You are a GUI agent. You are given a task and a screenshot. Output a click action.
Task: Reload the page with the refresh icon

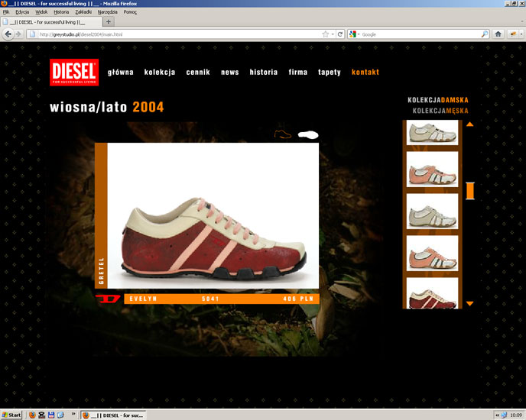340,34
